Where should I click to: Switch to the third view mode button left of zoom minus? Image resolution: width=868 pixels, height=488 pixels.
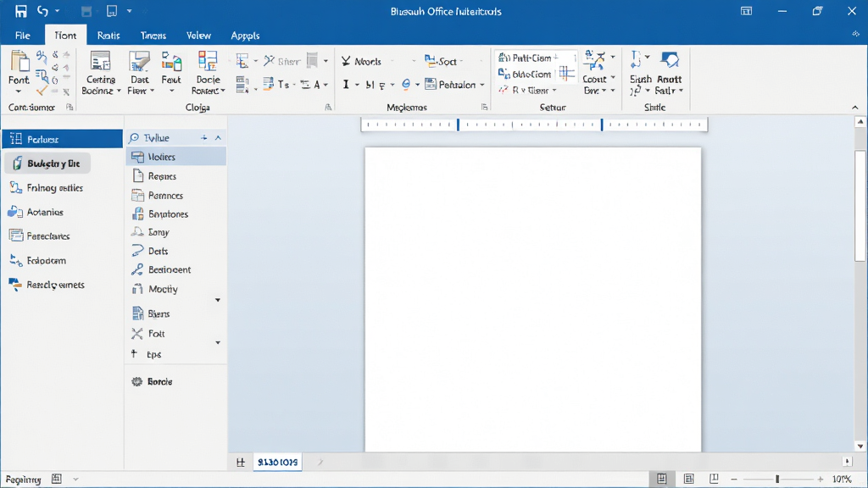(x=714, y=479)
